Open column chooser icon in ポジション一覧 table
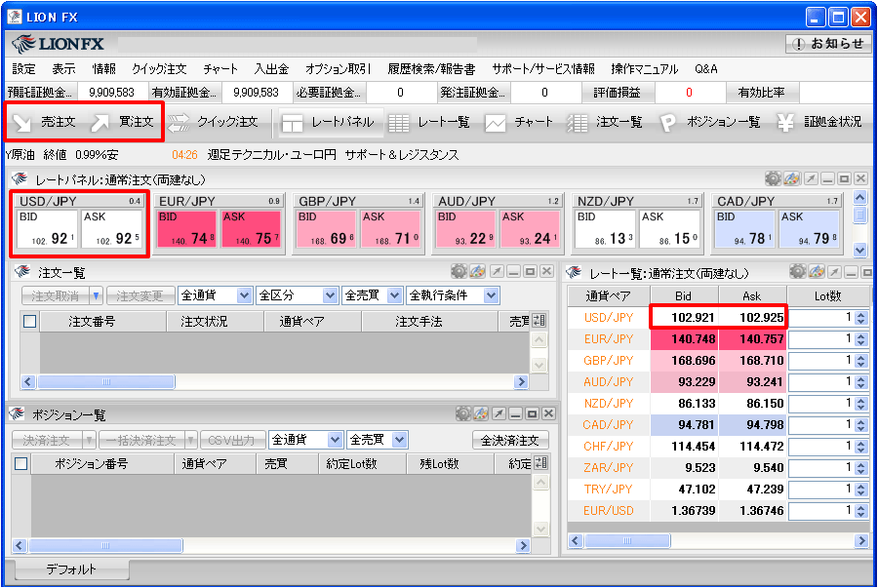This screenshot has width=878, height=588. (x=540, y=462)
